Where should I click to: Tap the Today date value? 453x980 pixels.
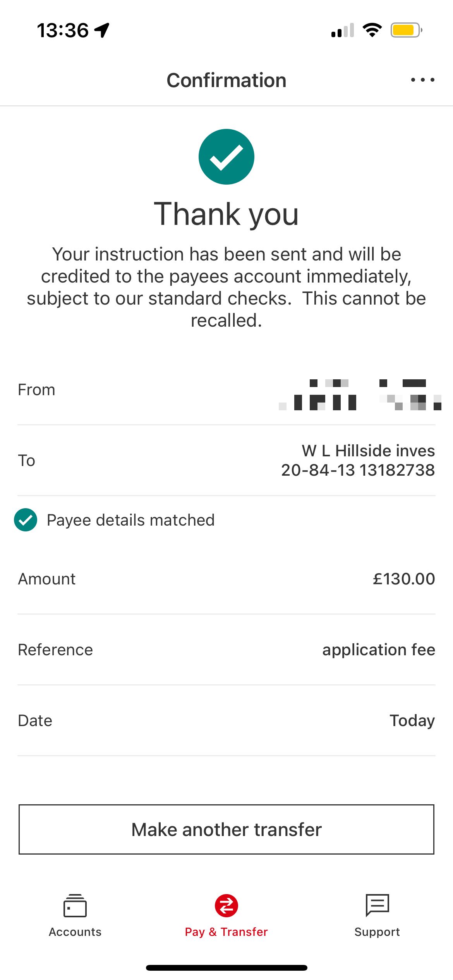coord(412,721)
